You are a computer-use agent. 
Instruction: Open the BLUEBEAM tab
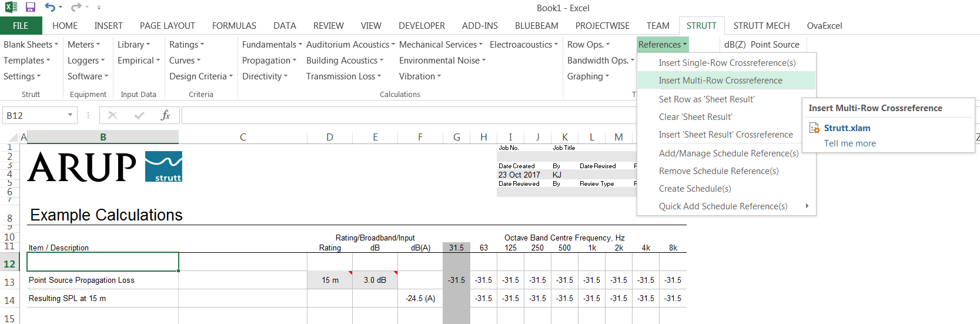(x=537, y=26)
